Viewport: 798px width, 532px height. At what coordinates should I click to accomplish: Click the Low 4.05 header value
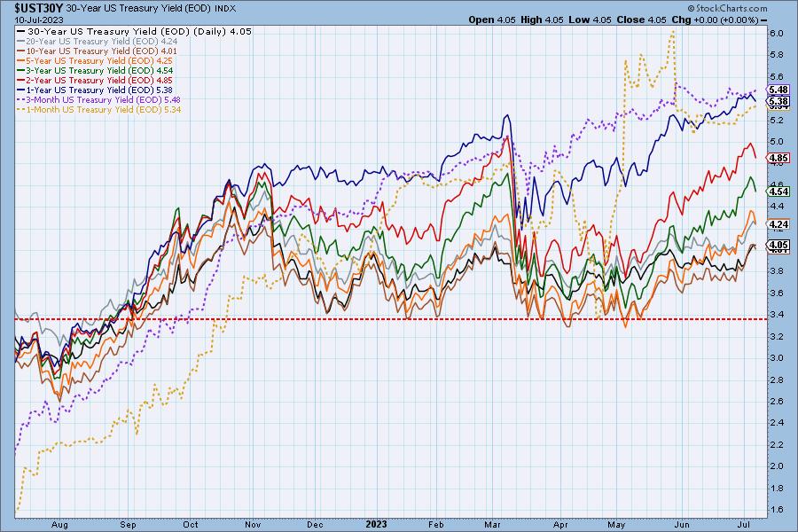click(x=590, y=20)
